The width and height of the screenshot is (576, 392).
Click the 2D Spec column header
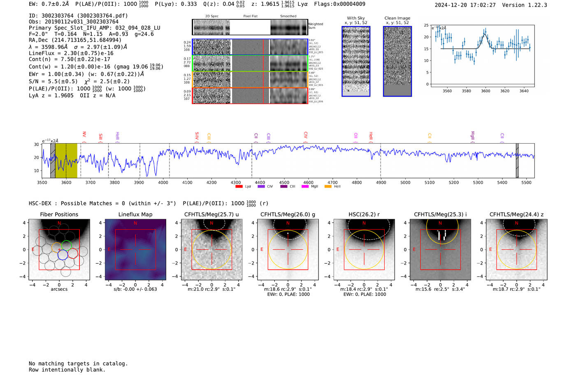pos(212,16)
